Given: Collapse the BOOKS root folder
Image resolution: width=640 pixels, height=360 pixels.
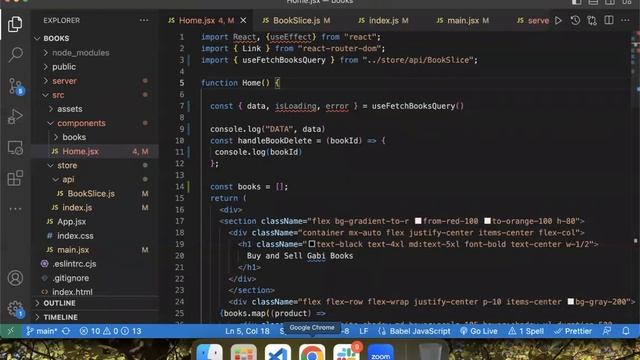Looking at the screenshot, I should point(56,38).
